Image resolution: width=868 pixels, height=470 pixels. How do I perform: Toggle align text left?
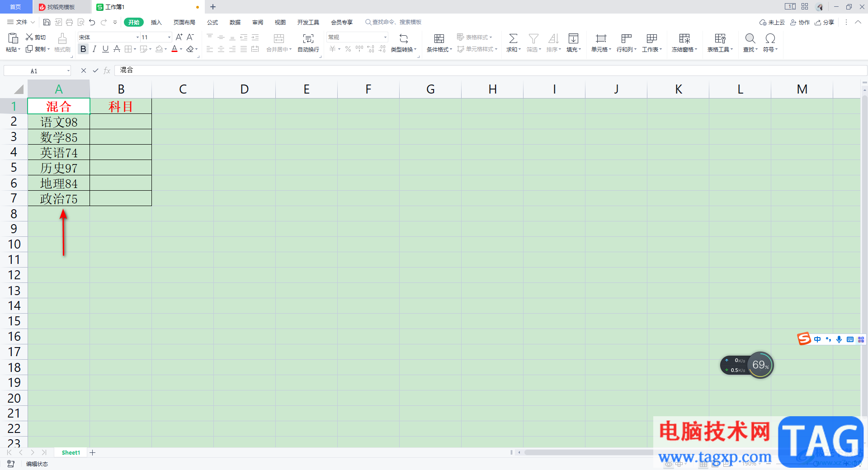(x=210, y=49)
